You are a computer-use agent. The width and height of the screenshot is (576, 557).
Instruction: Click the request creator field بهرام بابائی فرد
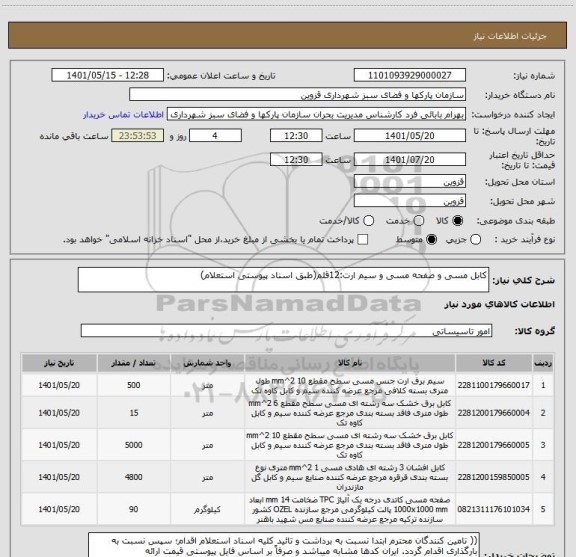point(316,114)
